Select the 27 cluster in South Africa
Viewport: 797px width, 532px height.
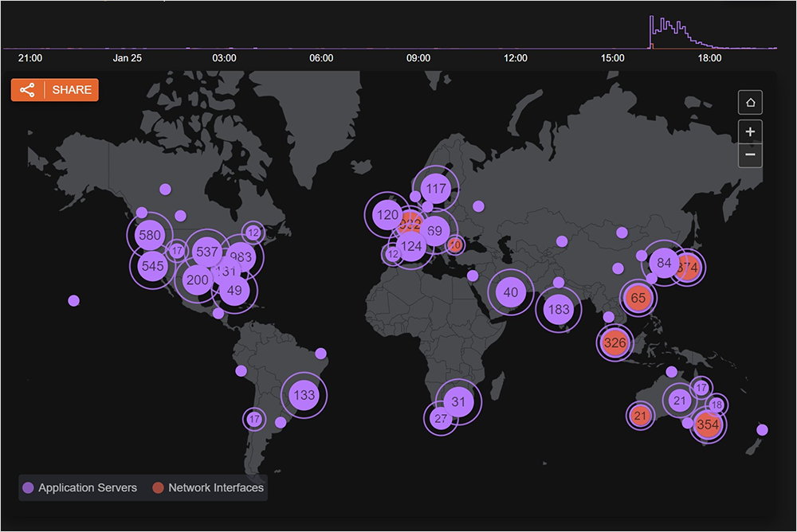point(441,419)
